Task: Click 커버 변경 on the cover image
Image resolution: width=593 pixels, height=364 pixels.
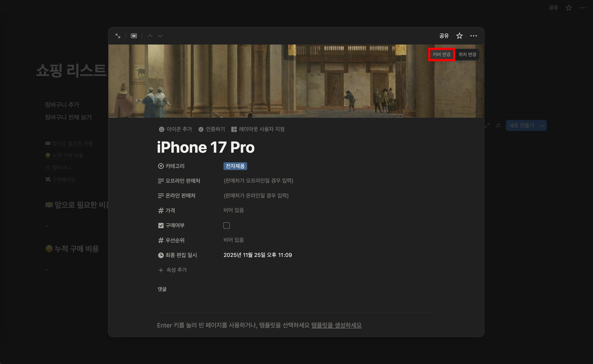Action: (x=441, y=55)
